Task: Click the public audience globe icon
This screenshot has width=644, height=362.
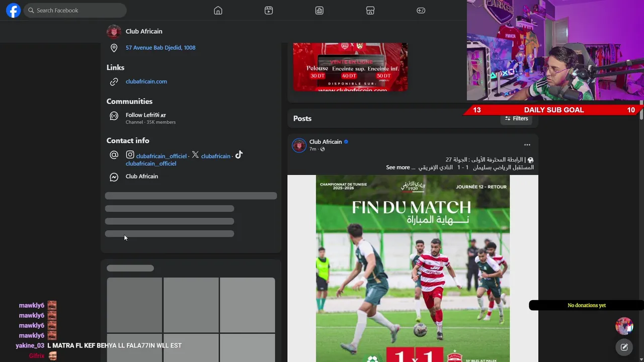Action: (x=323, y=149)
